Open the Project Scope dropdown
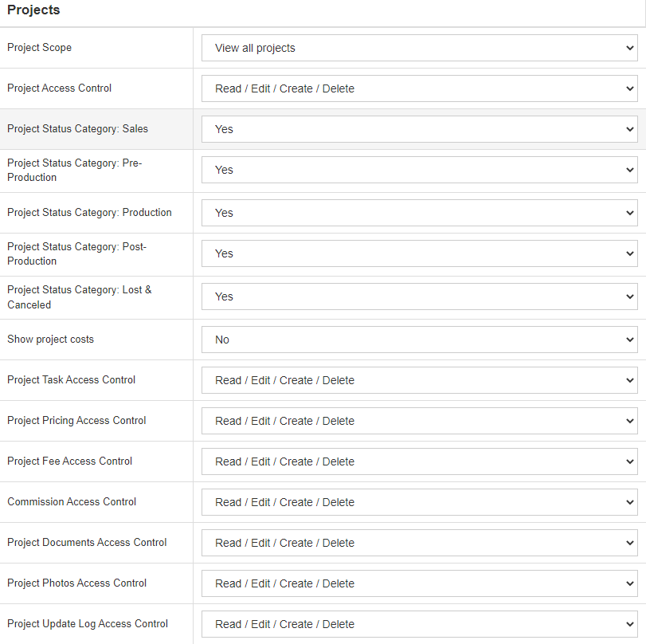Screen dimensions: 646x644 coord(418,48)
